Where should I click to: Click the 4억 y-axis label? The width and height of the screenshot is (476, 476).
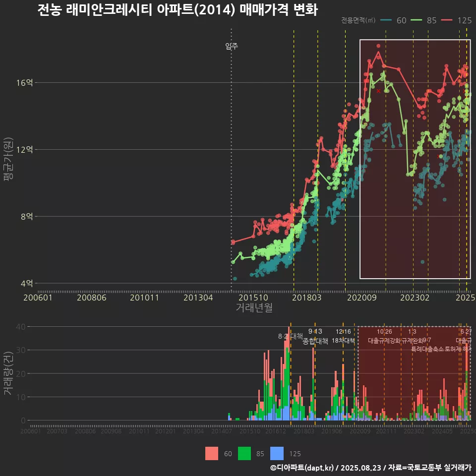[27, 283]
